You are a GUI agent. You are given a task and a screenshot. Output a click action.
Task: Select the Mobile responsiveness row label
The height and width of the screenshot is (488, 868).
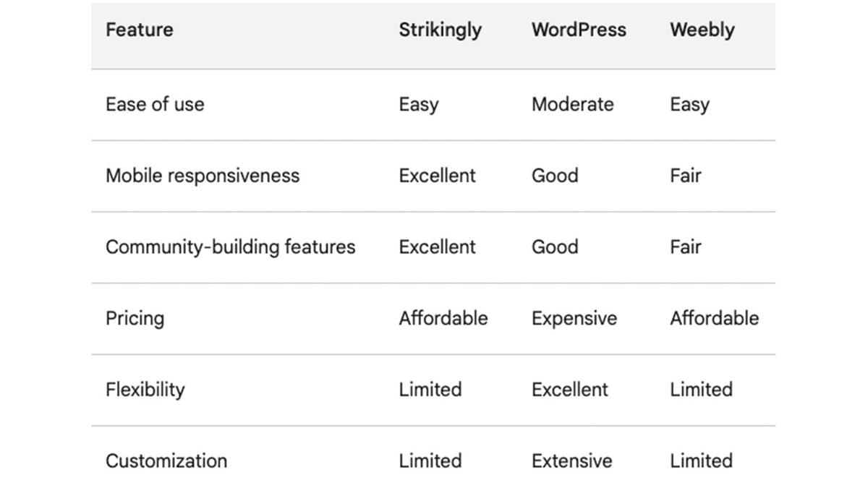(x=203, y=176)
